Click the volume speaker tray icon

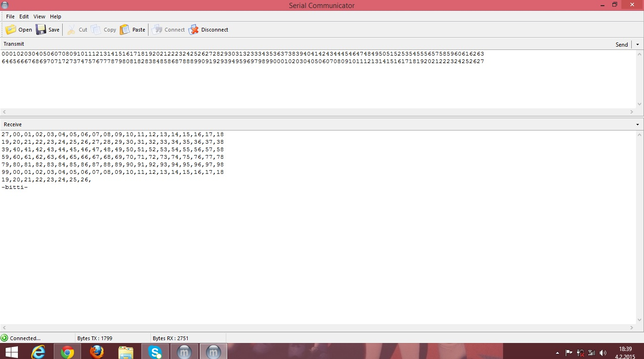[x=603, y=352]
